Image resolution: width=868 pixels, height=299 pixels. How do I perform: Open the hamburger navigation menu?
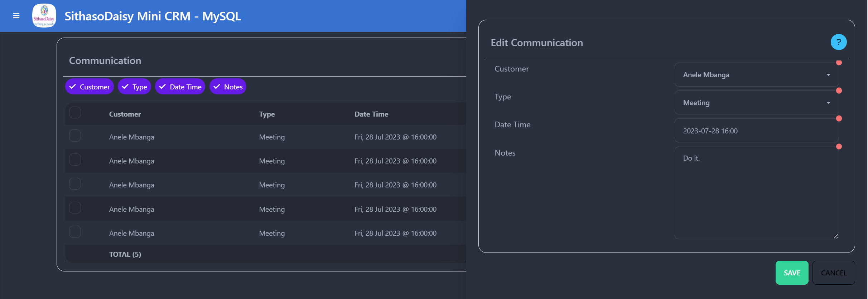pyautogui.click(x=16, y=16)
